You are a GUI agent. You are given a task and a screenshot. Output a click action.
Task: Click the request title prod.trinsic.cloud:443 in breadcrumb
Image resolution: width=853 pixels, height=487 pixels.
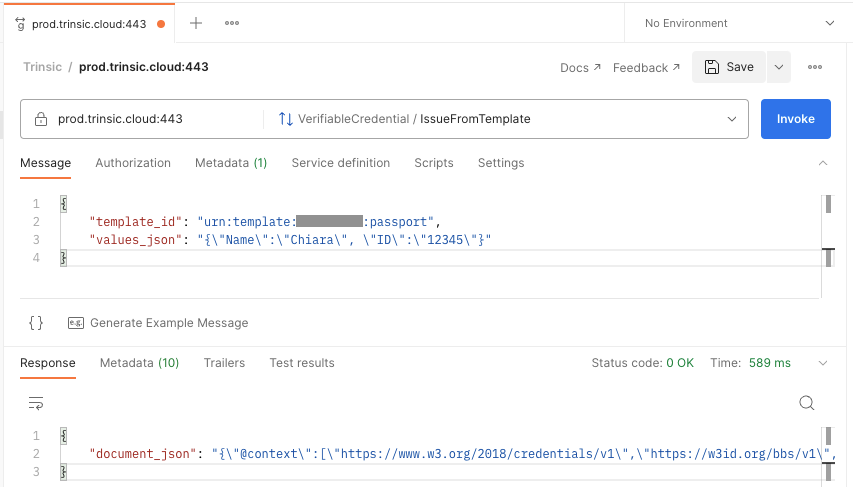[144, 67]
